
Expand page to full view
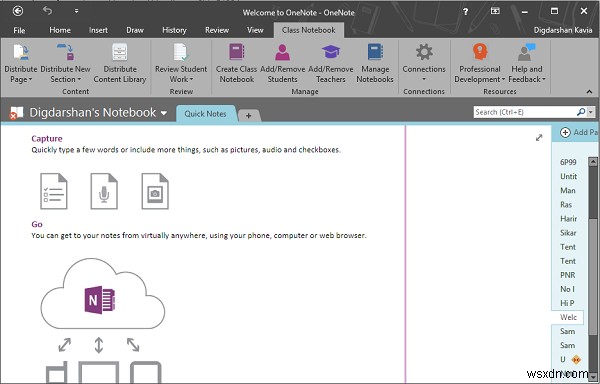[539, 138]
